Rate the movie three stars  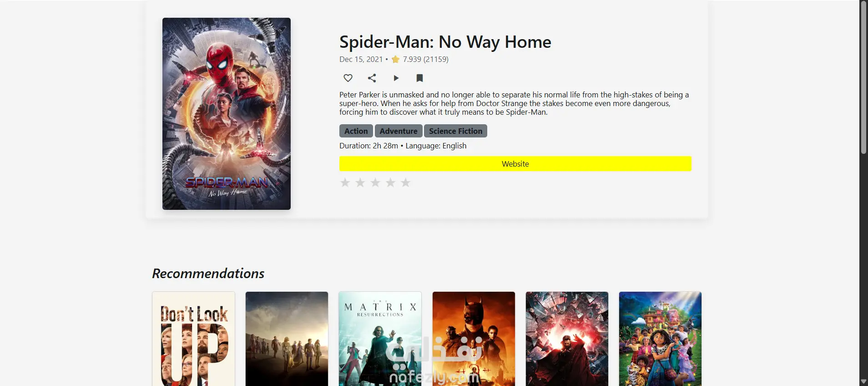pyautogui.click(x=375, y=183)
